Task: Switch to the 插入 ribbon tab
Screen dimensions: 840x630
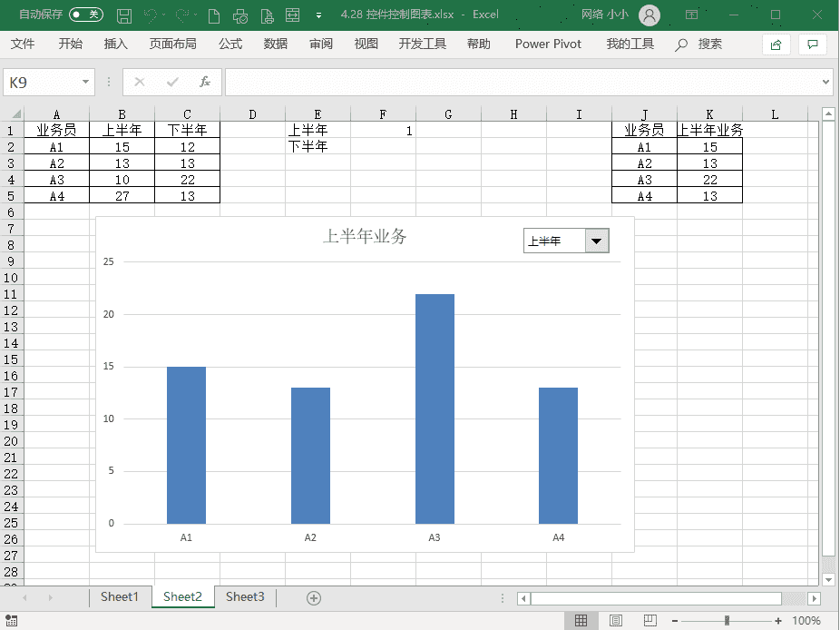Action: (x=116, y=44)
